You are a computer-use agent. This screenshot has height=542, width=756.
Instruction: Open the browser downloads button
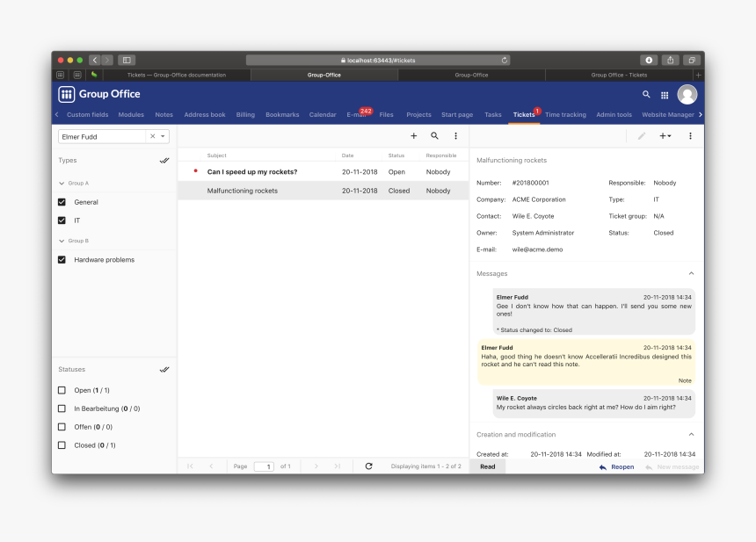[x=649, y=61]
